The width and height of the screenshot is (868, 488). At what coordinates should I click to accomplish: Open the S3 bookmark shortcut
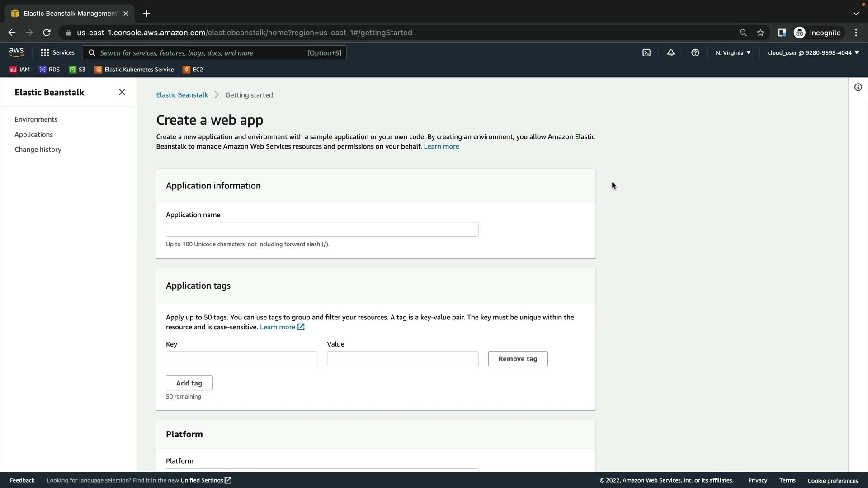pos(77,70)
